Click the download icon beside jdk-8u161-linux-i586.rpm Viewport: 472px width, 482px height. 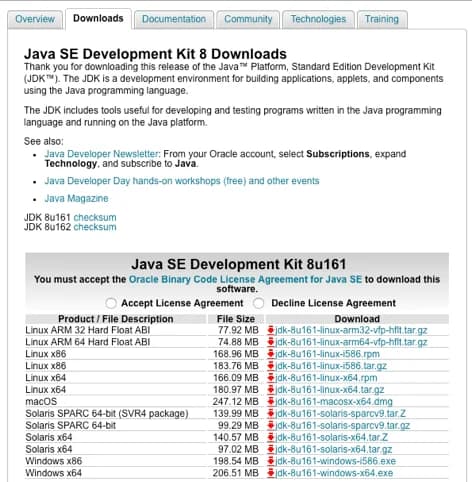pos(271,354)
